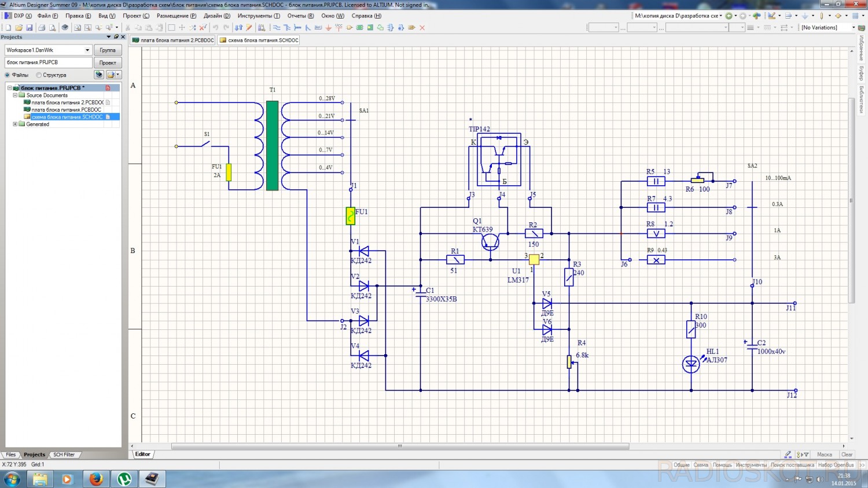Pin the Projects panel with the pushpin icon
The height and width of the screenshot is (488, 868).
click(x=116, y=36)
